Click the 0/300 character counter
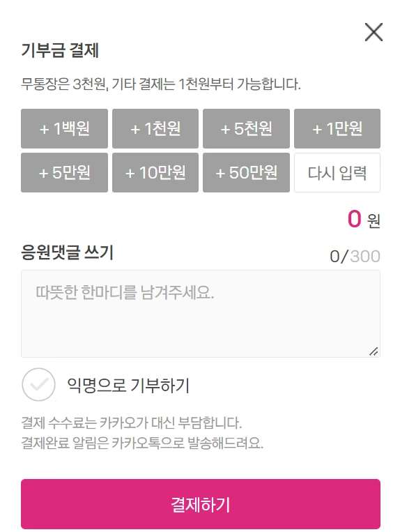Image resolution: width=400 pixels, height=532 pixels. (x=355, y=256)
